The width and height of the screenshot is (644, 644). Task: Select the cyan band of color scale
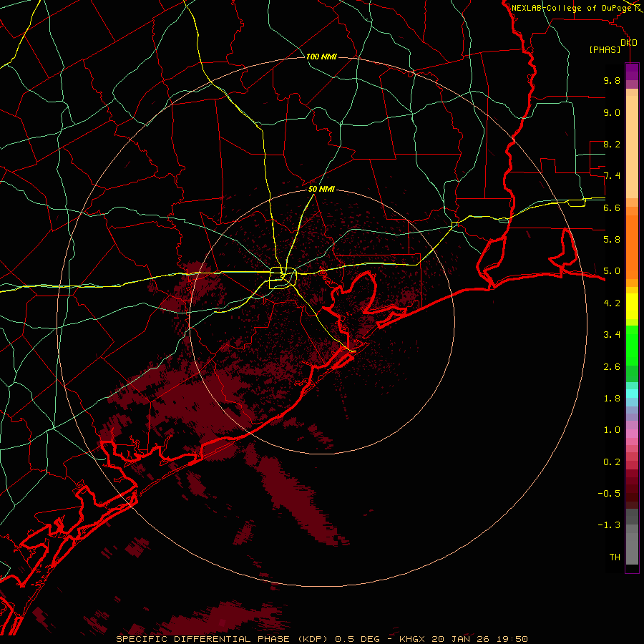[632, 394]
